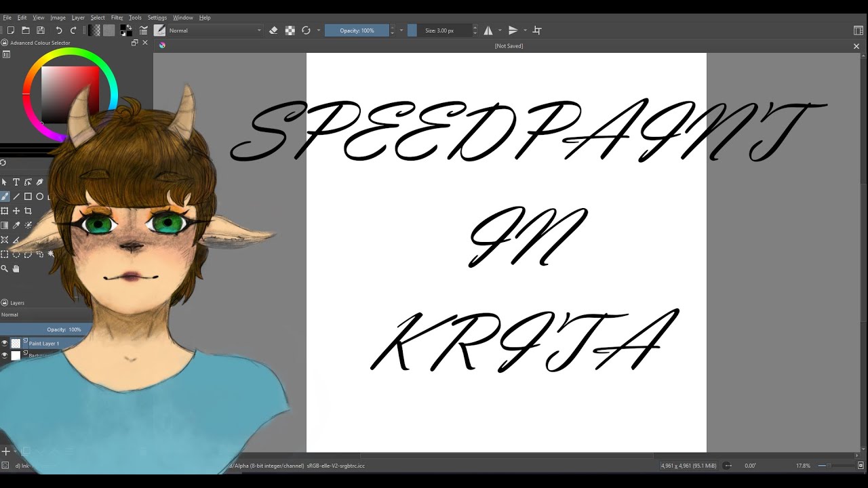
Task: Toggle eraser mode
Action: point(273,30)
